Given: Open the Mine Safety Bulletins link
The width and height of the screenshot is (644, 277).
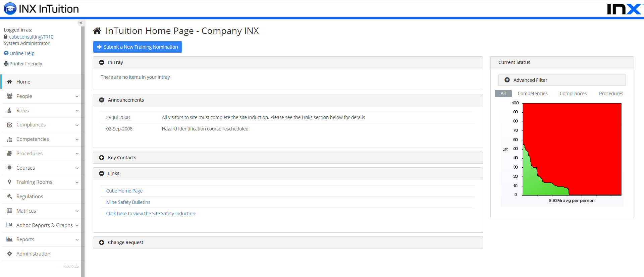Looking at the screenshot, I should point(128,202).
